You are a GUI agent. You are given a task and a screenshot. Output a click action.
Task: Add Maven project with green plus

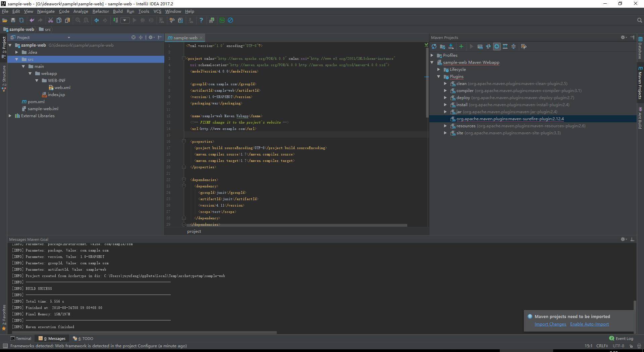(461, 46)
